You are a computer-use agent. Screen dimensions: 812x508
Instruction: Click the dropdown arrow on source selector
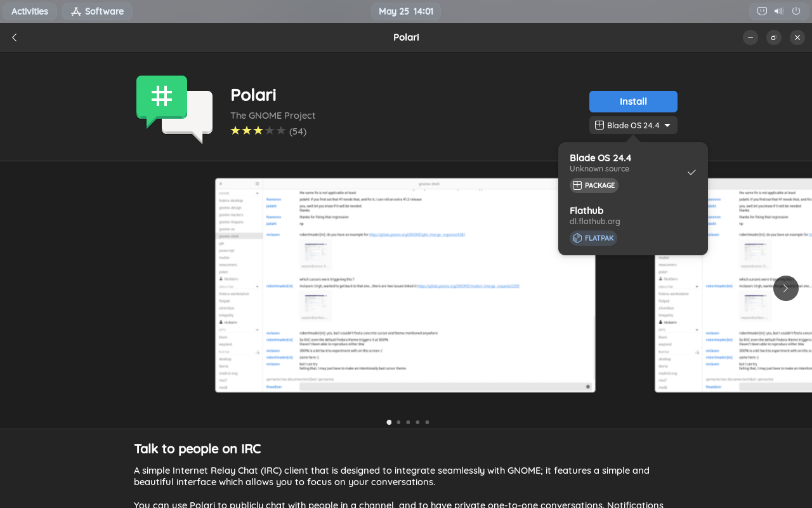tap(667, 126)
